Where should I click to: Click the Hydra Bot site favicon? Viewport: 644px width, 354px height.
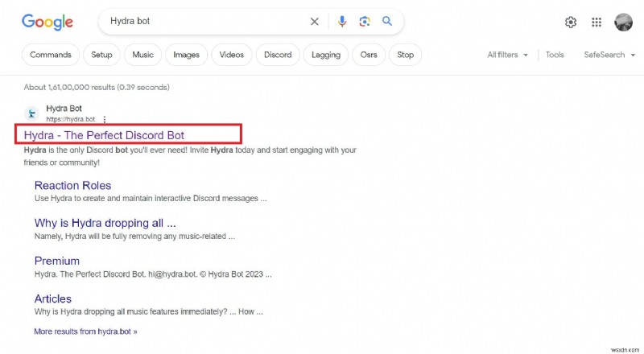pos(31,113)
